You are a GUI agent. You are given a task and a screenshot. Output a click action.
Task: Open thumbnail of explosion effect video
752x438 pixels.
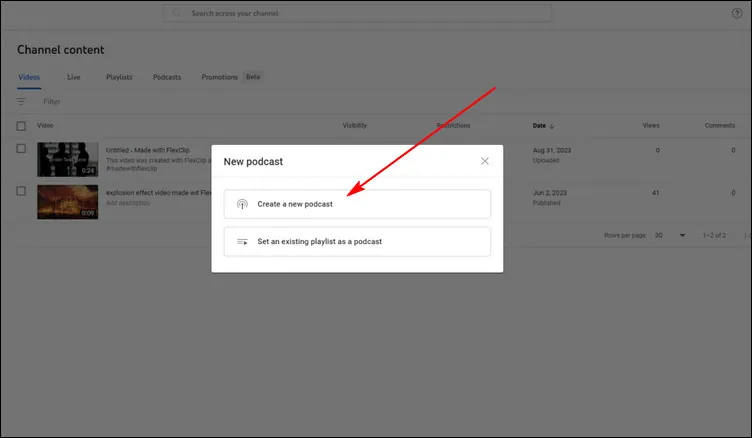pos(68,202)
